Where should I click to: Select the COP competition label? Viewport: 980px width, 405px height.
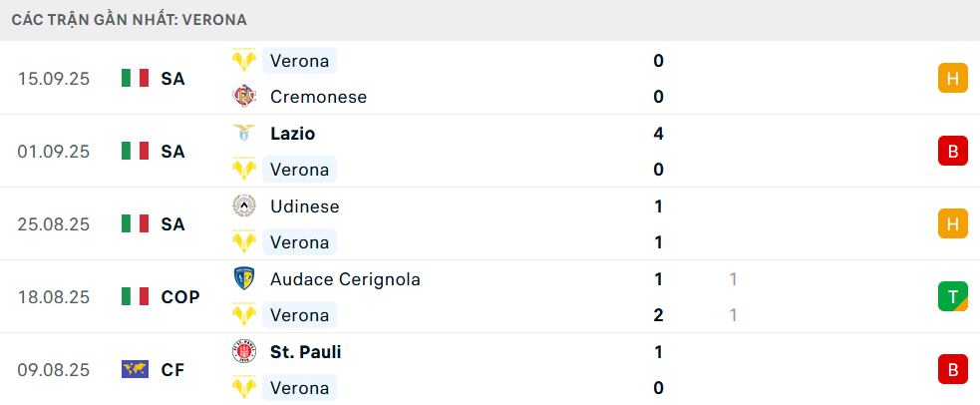click(x=180, y=297)
